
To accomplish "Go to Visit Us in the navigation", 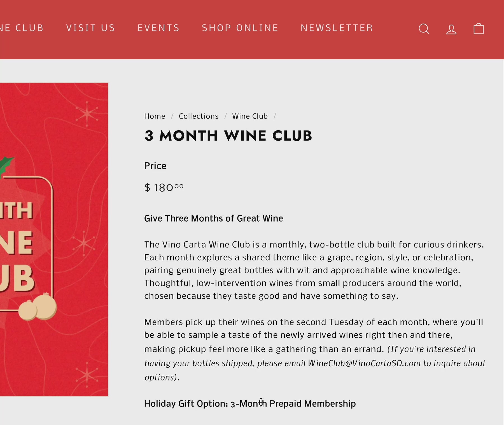I will (91, 28).
